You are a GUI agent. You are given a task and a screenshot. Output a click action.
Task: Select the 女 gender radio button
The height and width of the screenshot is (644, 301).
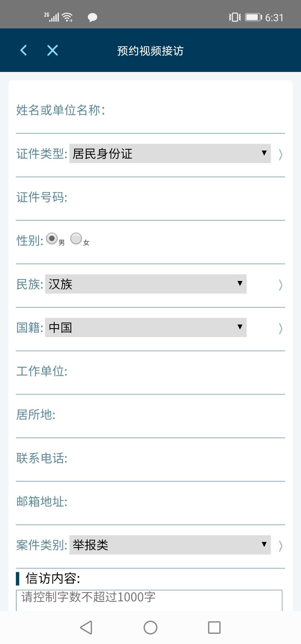(x=76, y=239)
